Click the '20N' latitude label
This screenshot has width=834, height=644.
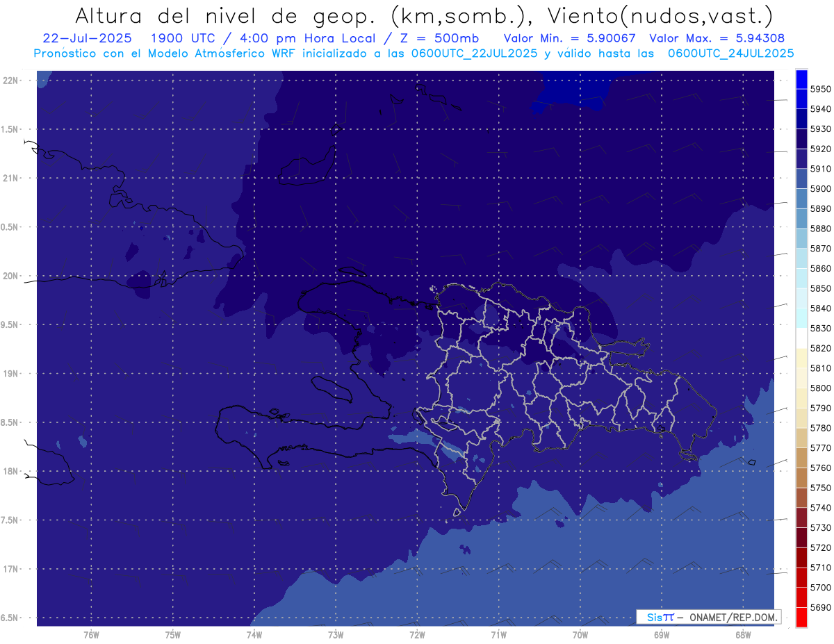10,276
